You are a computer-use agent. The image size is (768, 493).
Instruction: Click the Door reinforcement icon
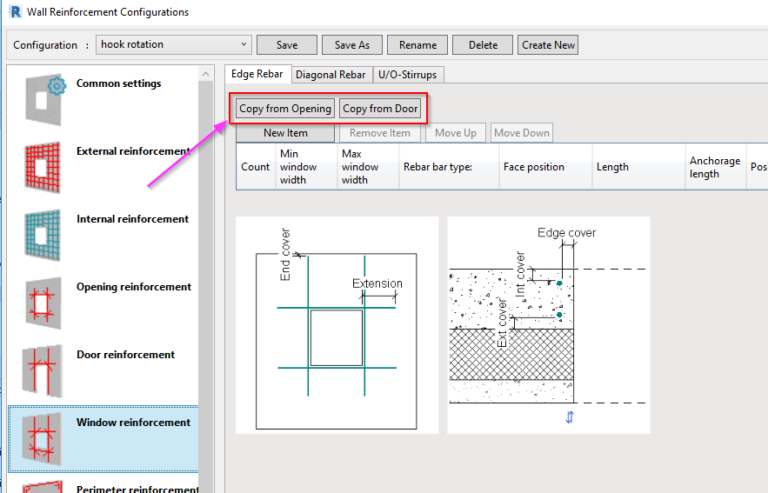pyautogui.click(x=43, y=371)
